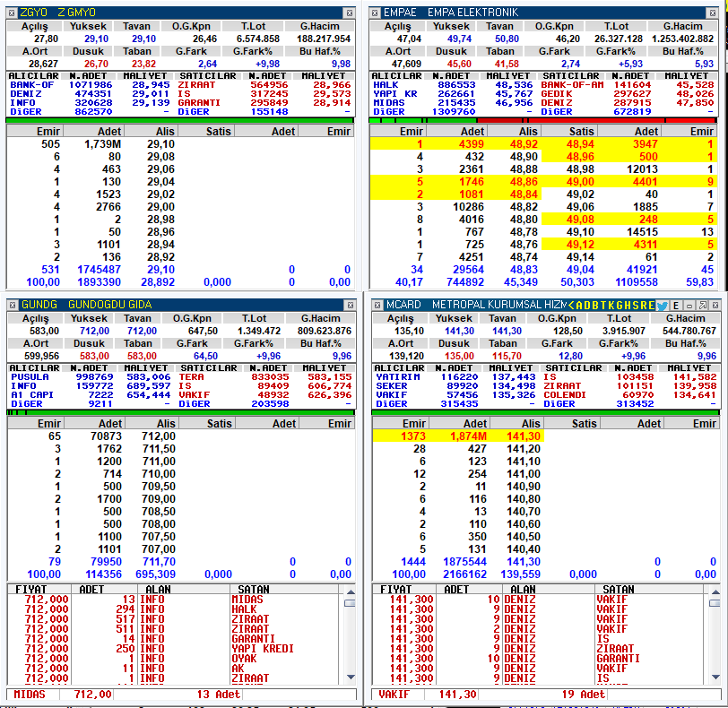
Task: Click ZGYO Tavan value 29,10
Action: (143, 39)
